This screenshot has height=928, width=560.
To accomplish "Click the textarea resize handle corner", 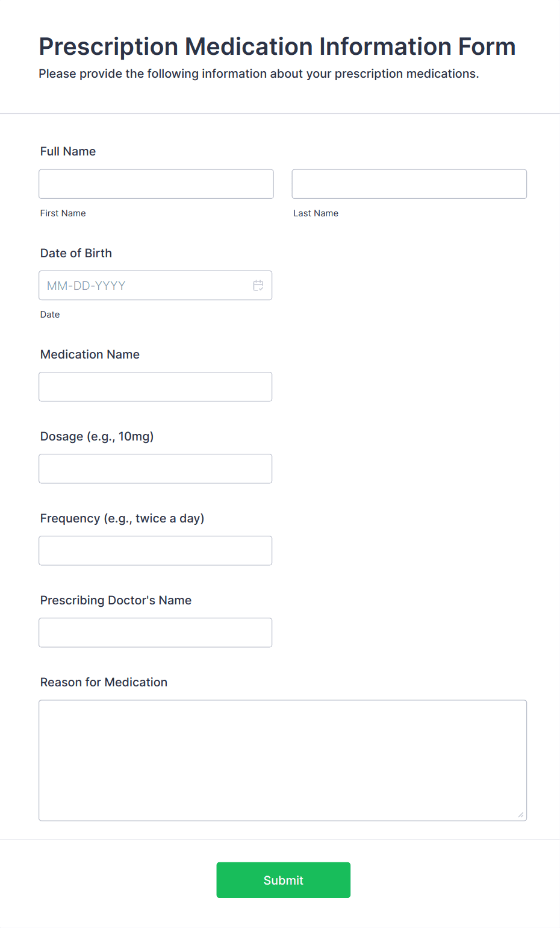I will 521,815.
